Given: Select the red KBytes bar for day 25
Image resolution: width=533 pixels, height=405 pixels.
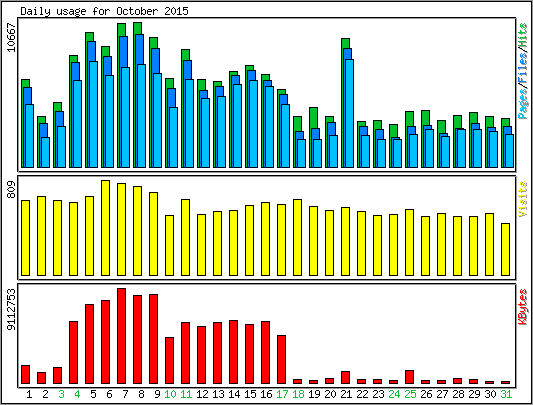Looking at the screenshot, I should coord(409,377).
